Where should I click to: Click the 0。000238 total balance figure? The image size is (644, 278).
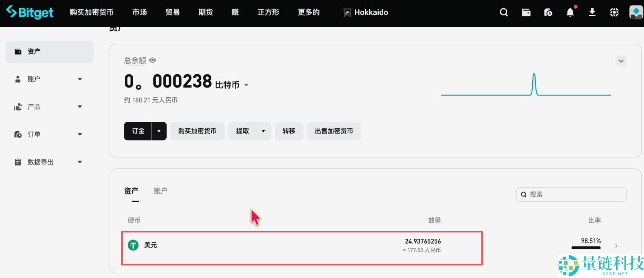tap(168, 81)
